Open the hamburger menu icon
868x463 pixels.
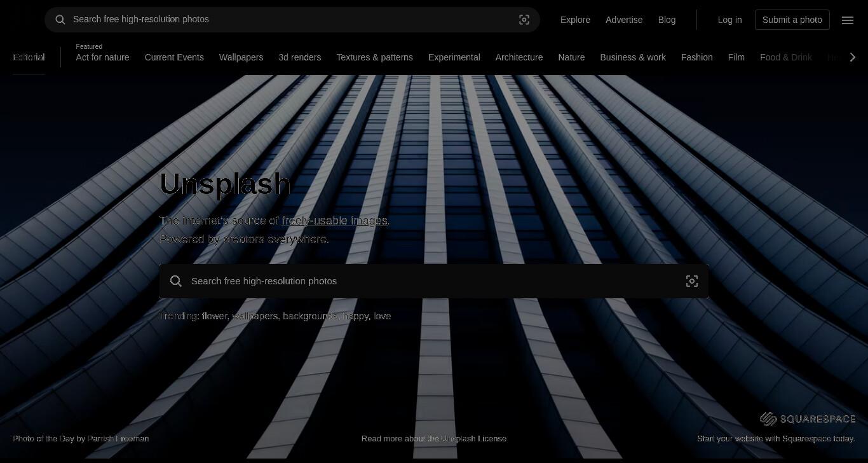pyautogui.click(x=848, y=20)
